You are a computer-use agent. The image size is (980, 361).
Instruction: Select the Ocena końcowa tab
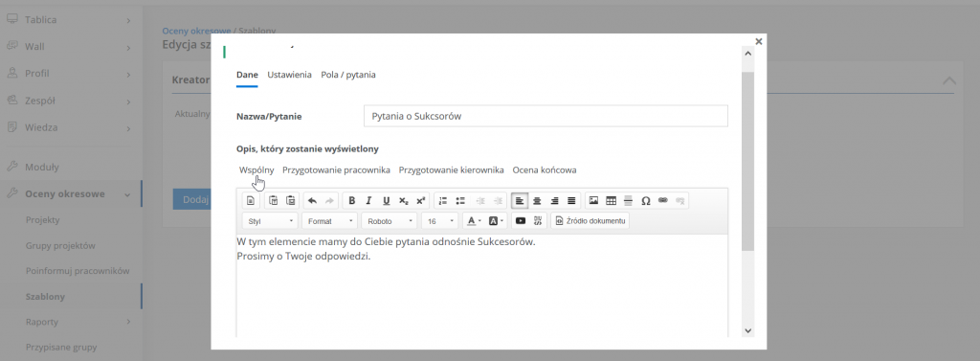[x=545, y=169]
